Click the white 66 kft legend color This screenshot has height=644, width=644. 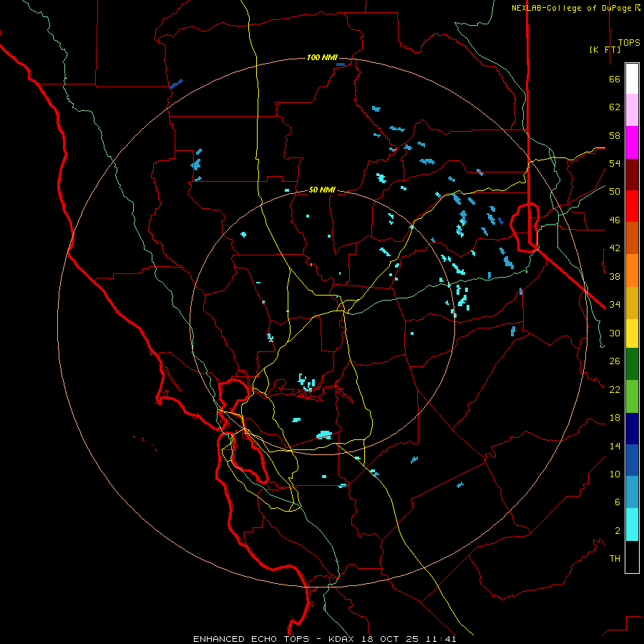[x=632, y=79]
